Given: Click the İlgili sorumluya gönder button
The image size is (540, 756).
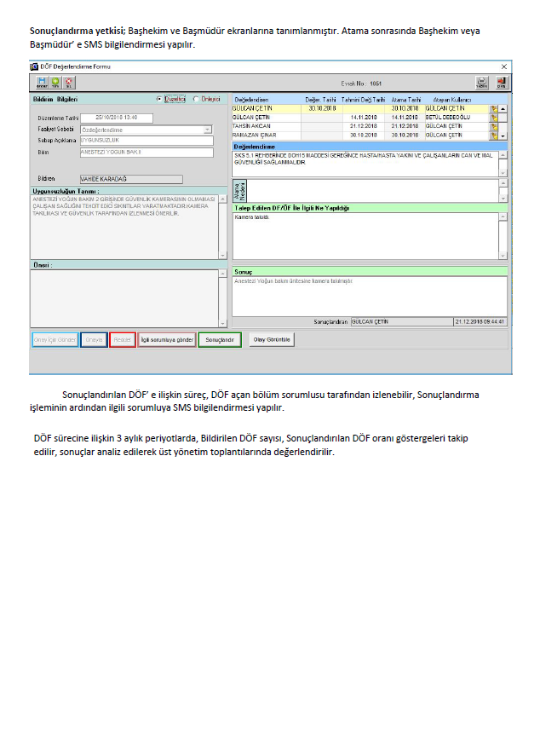Looking at the screenshot, I should click(x=167, y=339).
